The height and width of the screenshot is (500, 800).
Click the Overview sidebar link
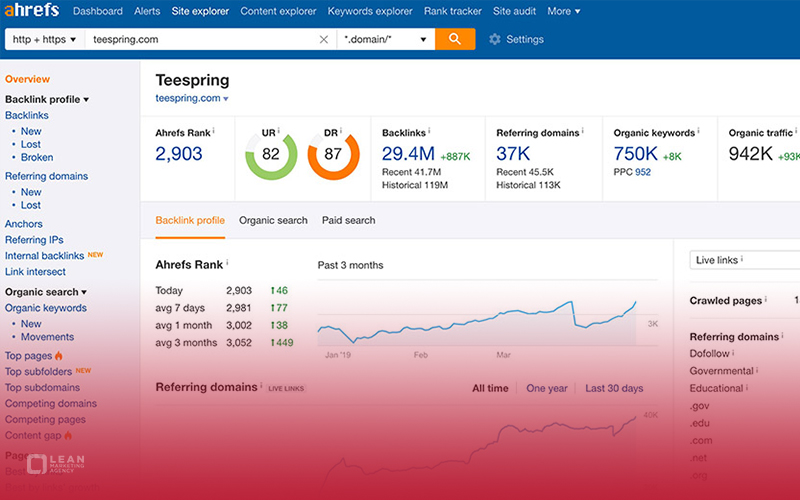(28, 79)
